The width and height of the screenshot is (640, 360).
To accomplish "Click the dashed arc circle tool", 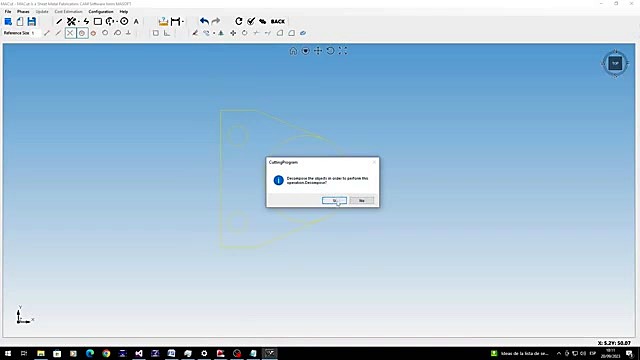I will 109,22.
